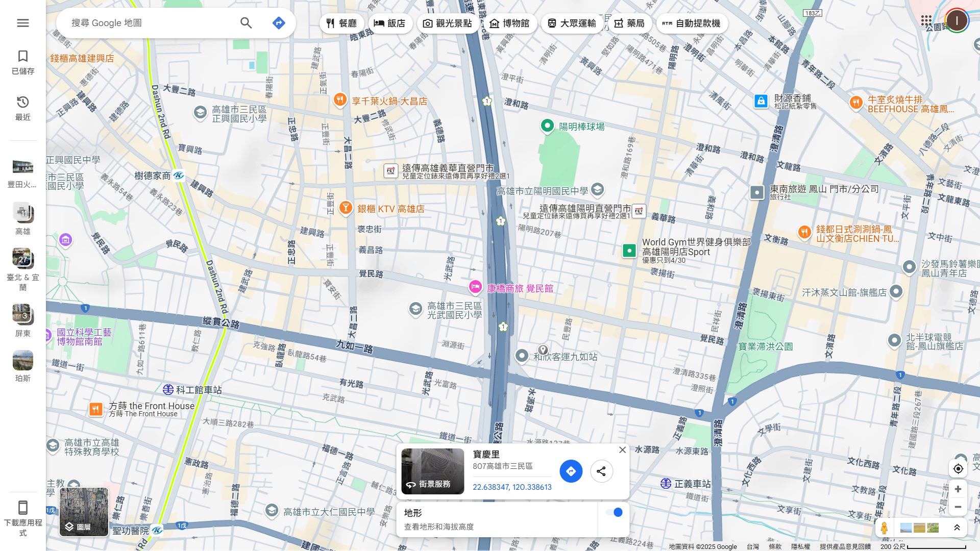Screen dimensions: 980x551
Task: Open the Google apps grid
Action: pyautogui.click(x=926, y=21)
